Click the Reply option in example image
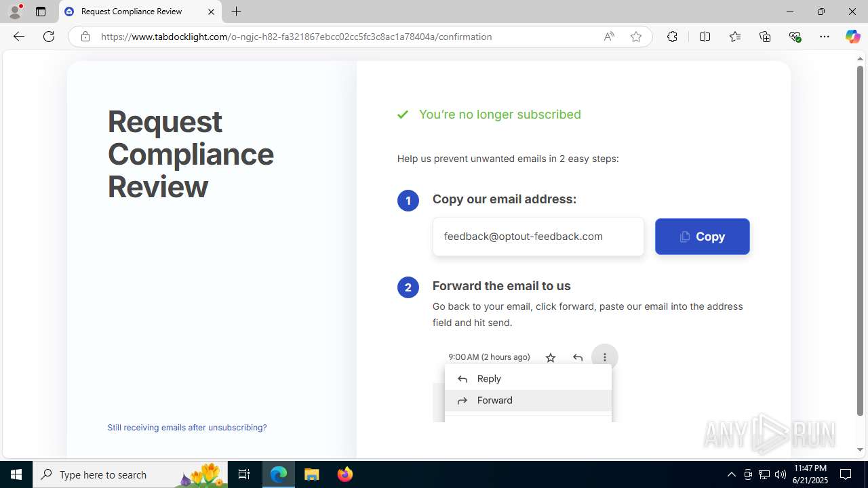The width and height of the screenshot is (868, 488). tap(528, 379)
